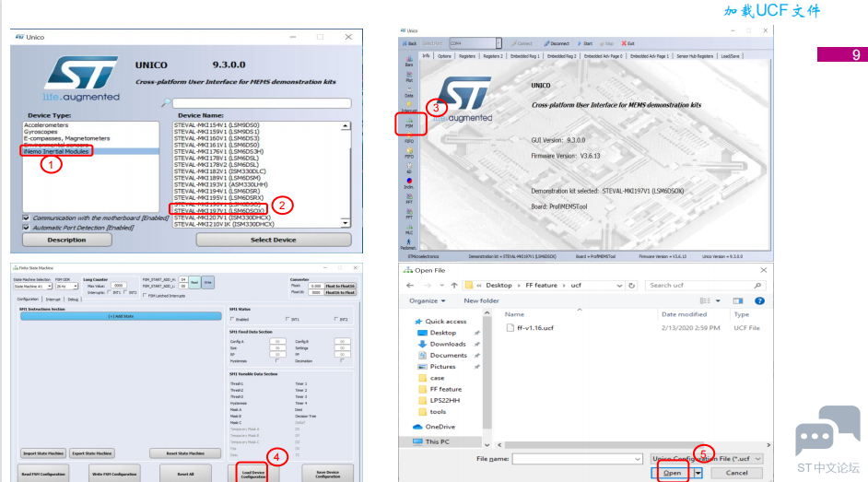The image size is (868, 482).
Task: Open help in the Open File dialog
Action: click(759, 300)
